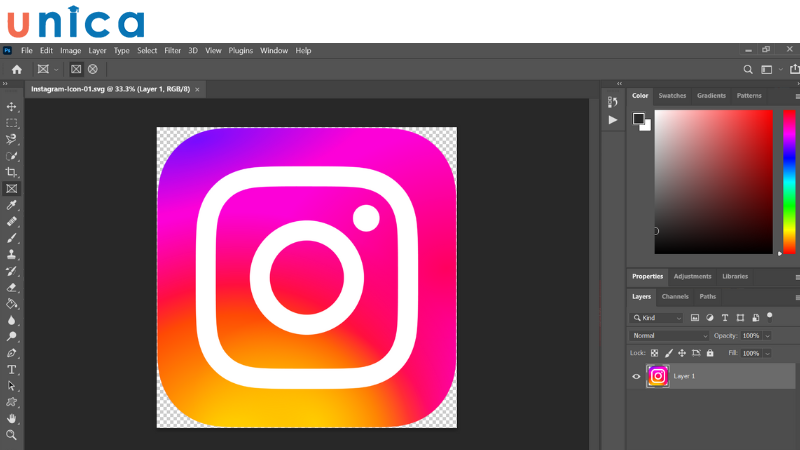The image size is (800, 450).
Task: Select the History Brush tool
Action: (x=11, y=271)
